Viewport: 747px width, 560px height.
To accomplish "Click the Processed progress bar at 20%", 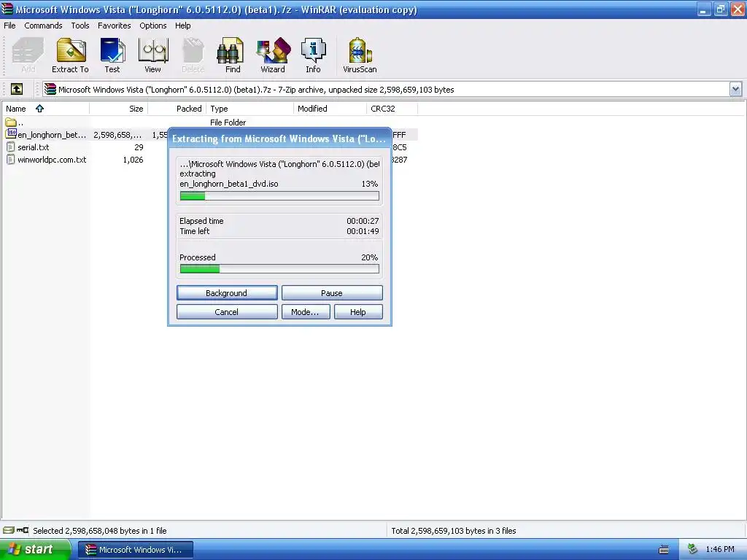I will 279,269.
